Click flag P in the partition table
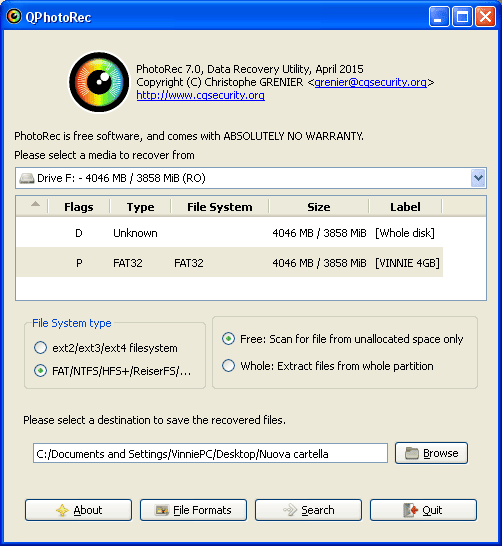 (79, 263)
